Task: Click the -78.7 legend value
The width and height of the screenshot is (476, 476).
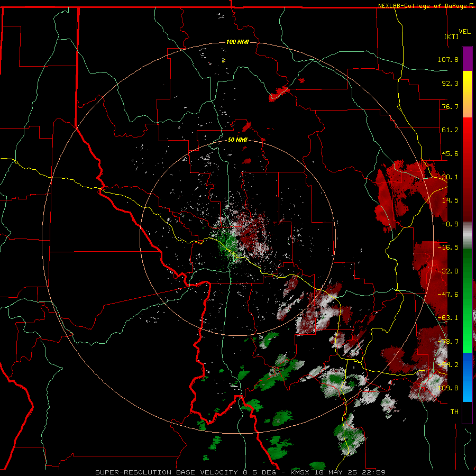Action: [x=448, y=342]
